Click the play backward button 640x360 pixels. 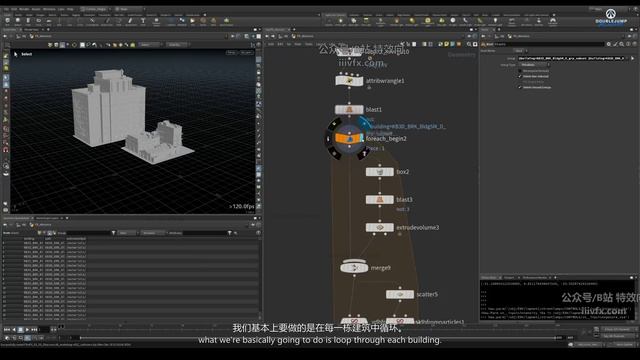point(14,329)
